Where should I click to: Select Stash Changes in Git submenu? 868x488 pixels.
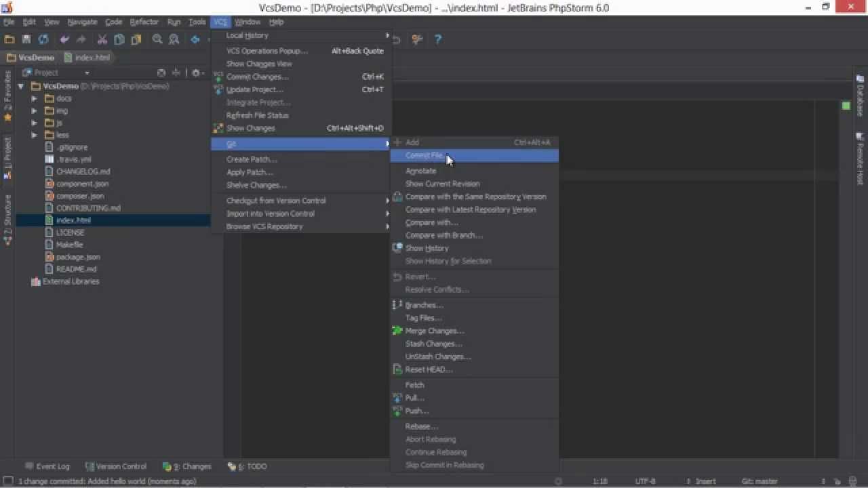pos(474,344)
